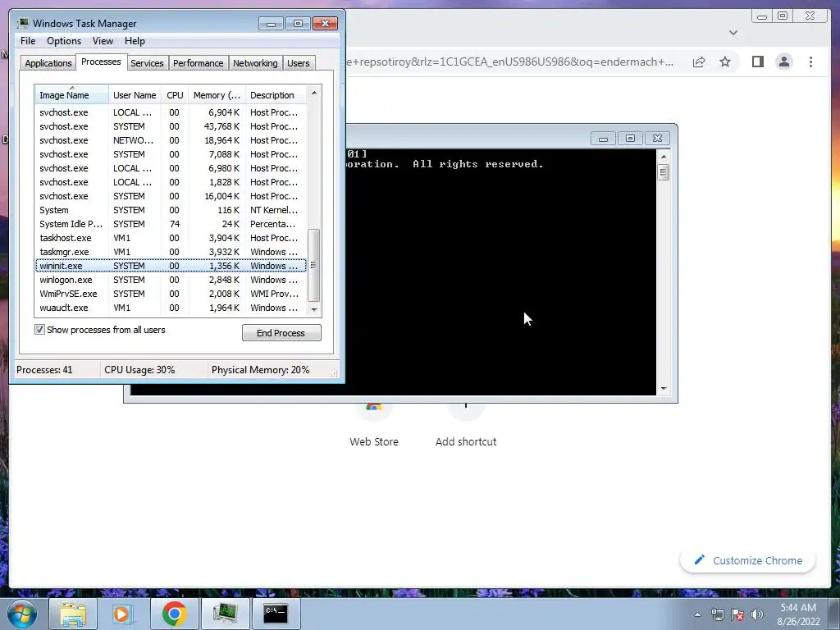Select svchost.exe row owned by NETWO...
This screenshot has width=840, height=630.
(x=171, y=140)
